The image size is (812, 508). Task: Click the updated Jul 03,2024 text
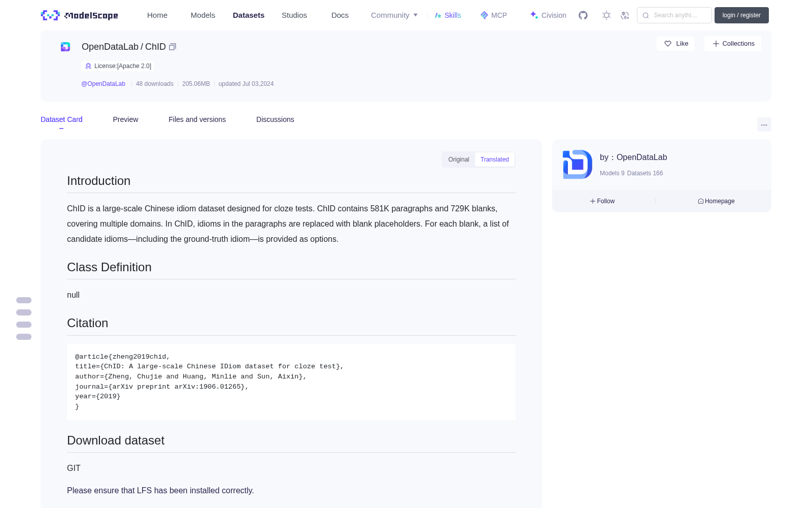(246, 84)
